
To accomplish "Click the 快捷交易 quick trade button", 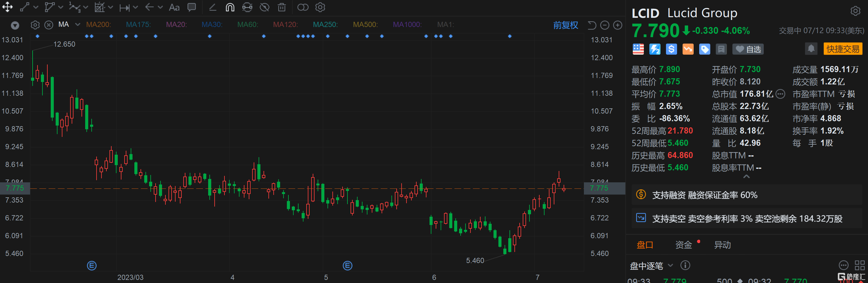I will tap(843, 49).
